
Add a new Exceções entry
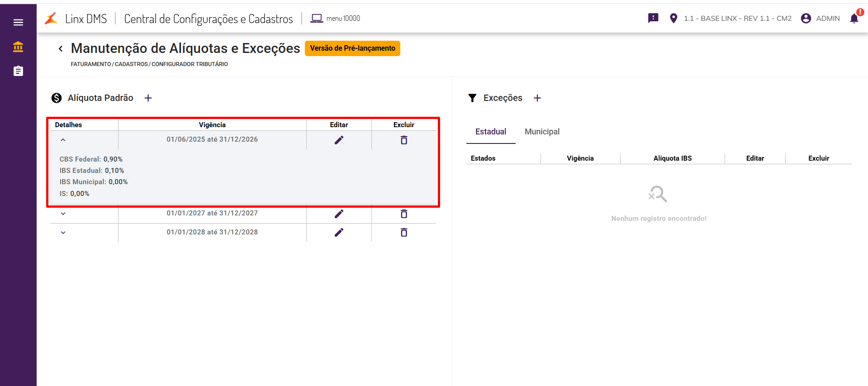pos(537,98)
